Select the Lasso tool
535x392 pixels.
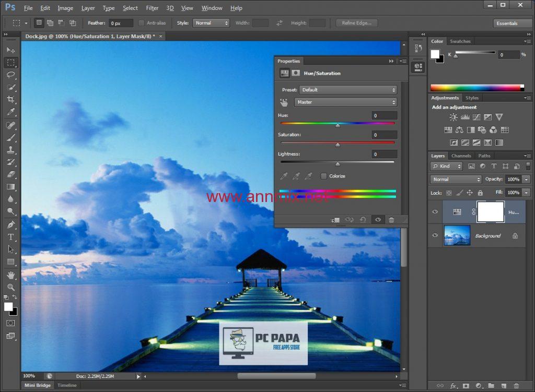click(11, 75)
